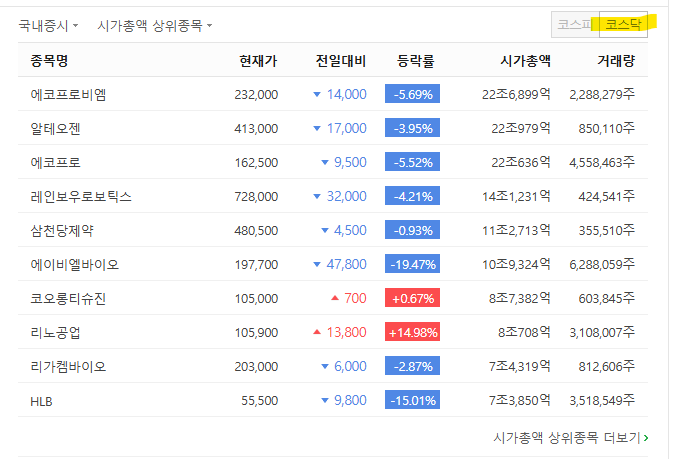Click the HLB stock name
This screenshot has height=459, width=683.
[x=44, y=400]
